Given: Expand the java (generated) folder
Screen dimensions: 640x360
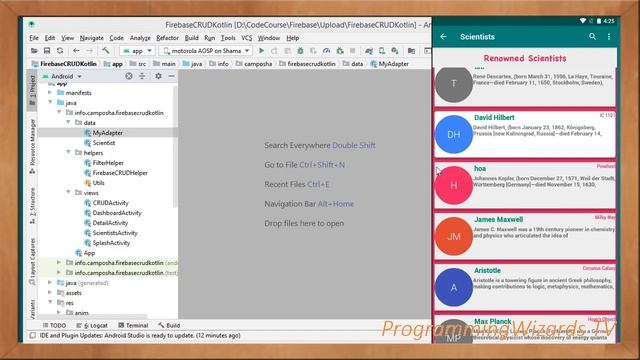Looking at the screenshot, I should [50, 282].
